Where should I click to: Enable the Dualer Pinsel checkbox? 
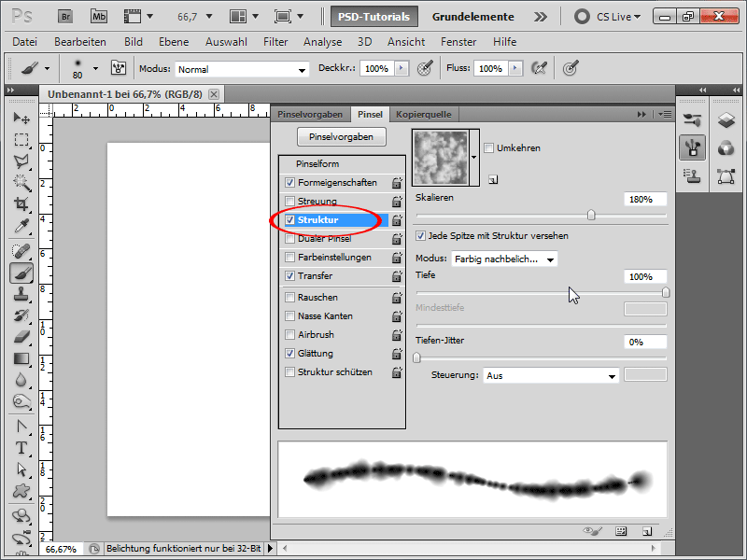[x=289, y=239]
